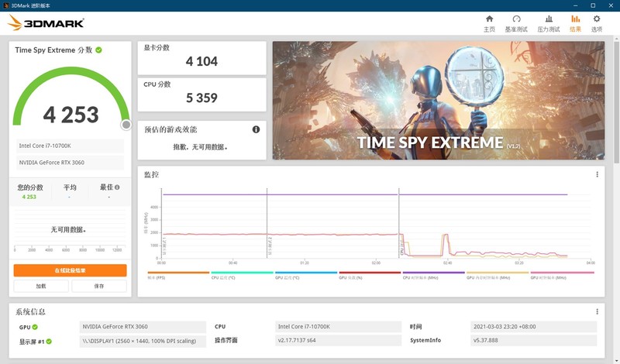Click the DISPLAY1 2560 × 1440 field
Screen dimensions: 620x364
(x=143, y=341)
